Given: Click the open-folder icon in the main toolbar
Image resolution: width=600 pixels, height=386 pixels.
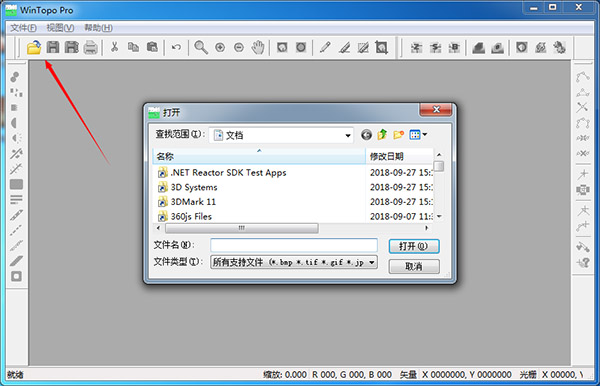Looking at the screenshot, I should [34, 47].
